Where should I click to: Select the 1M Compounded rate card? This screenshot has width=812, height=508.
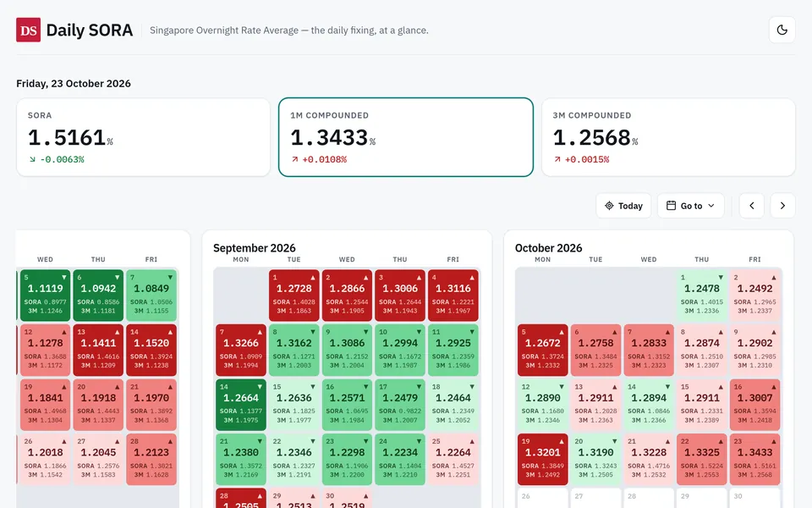[x=406, y=137]
